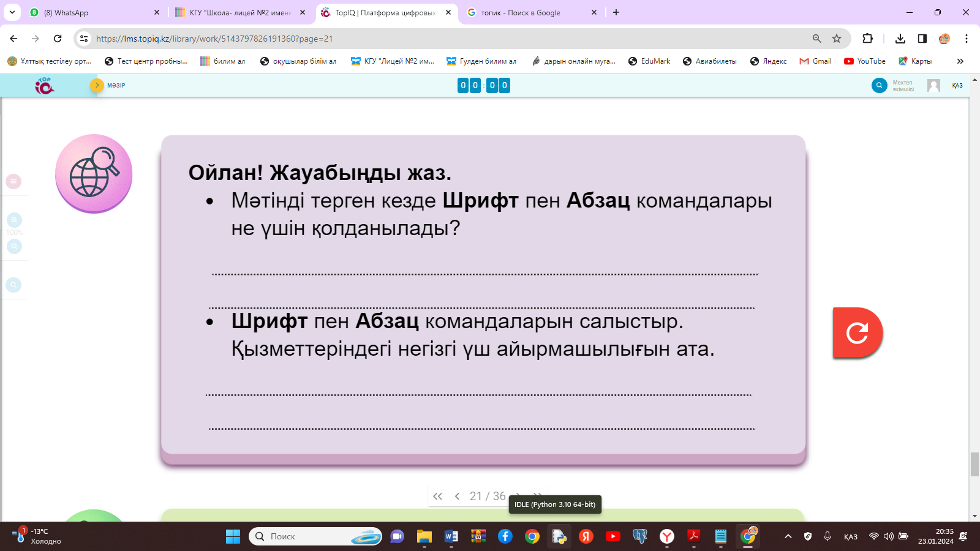The image size is (980, 551).
Task: Click the address bar URL
Action: 214,39
